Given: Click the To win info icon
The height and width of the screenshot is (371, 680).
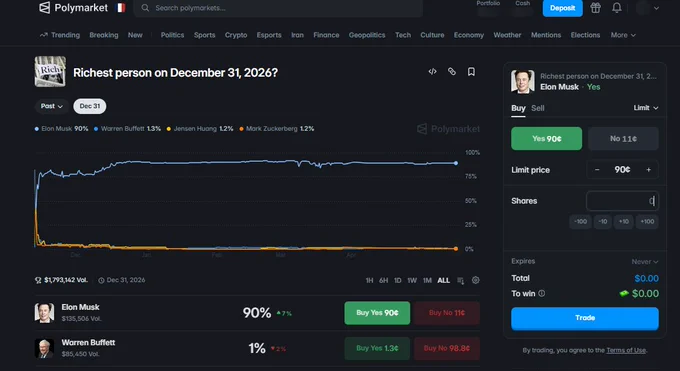Looking at the screenshot, I should coord(542,293).
